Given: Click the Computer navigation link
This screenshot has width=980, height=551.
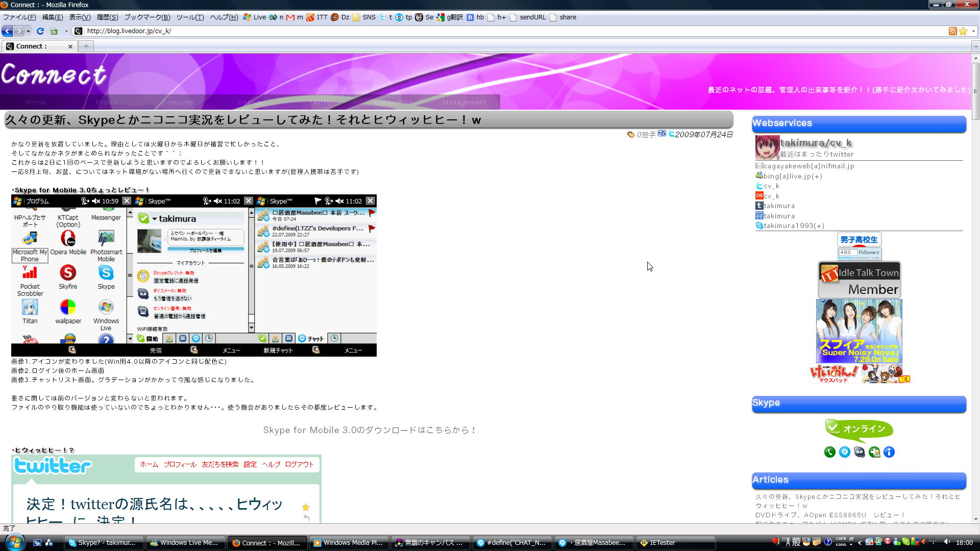Looking at the screenshot, I should pos(179,103).
